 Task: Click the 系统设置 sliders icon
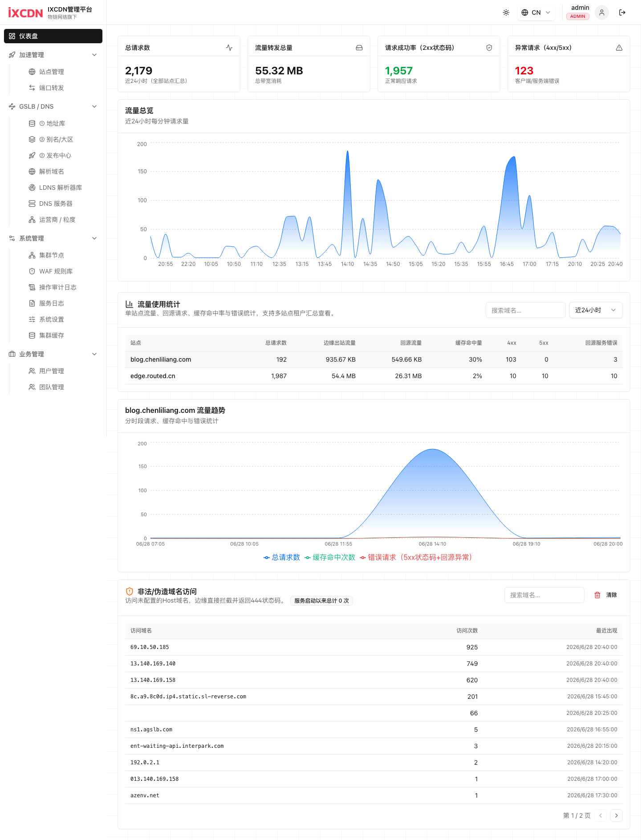[32, 319]
